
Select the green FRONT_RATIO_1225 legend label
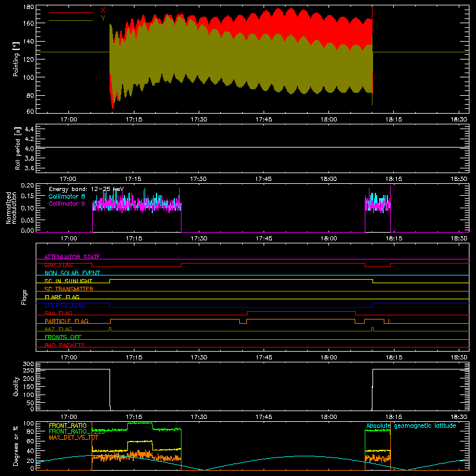click(x=77, y=431)
